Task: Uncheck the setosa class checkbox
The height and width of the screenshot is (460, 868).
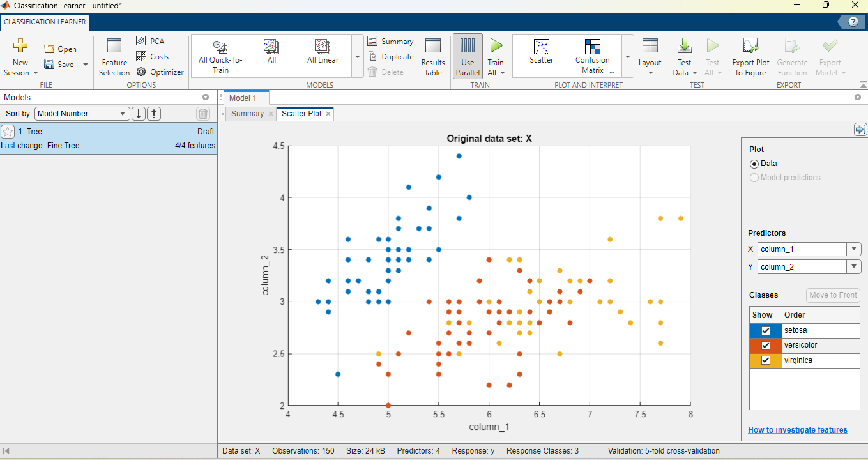Action: click(766, 331)
